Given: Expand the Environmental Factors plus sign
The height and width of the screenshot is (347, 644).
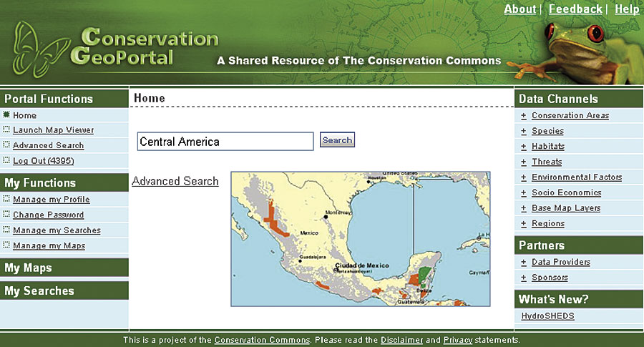Looking at the screenshot, I should pos(523,177).
